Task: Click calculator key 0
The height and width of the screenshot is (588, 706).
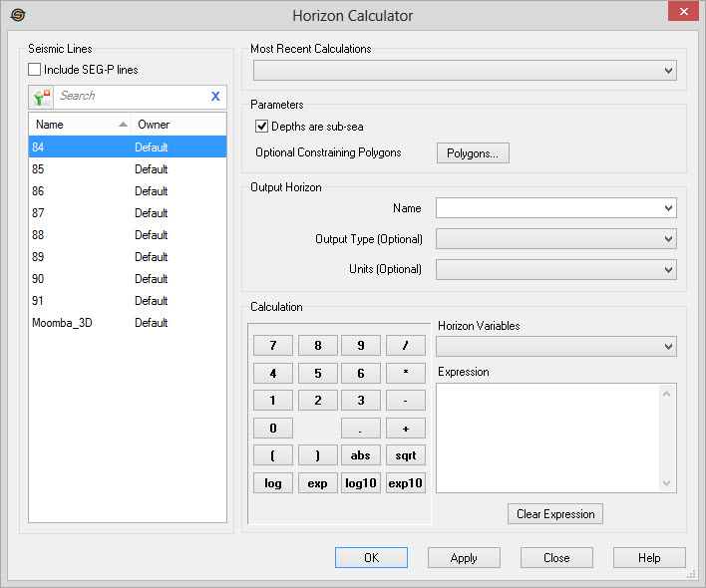Action: pyautogui.click(x=273, y=428)
